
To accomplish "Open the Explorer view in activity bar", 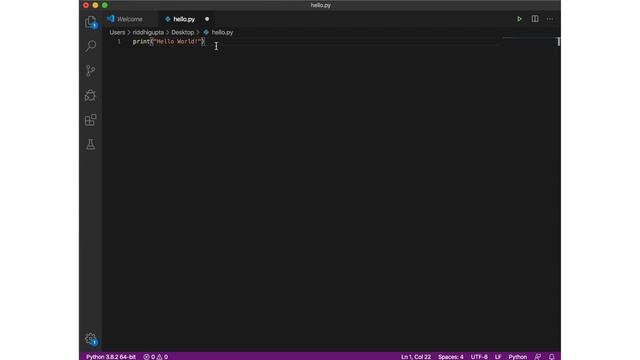I will (x=91, y=22).
